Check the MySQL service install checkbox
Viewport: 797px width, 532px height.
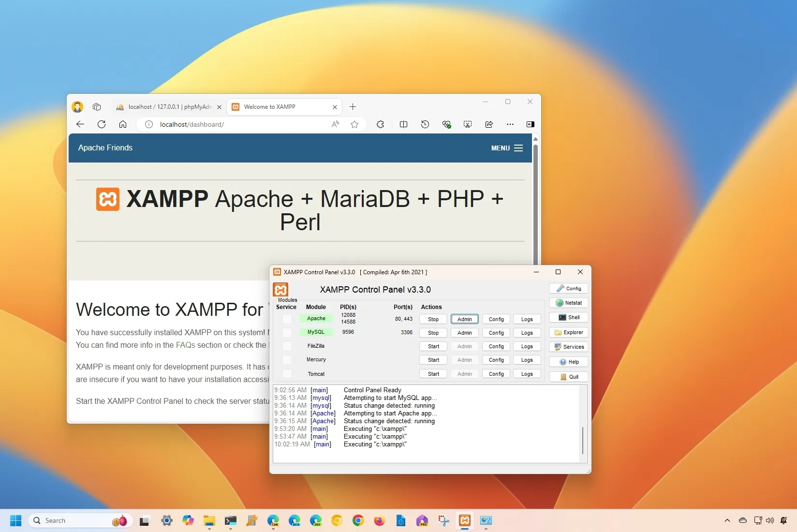pyautogui.click(x=287, y=333)
